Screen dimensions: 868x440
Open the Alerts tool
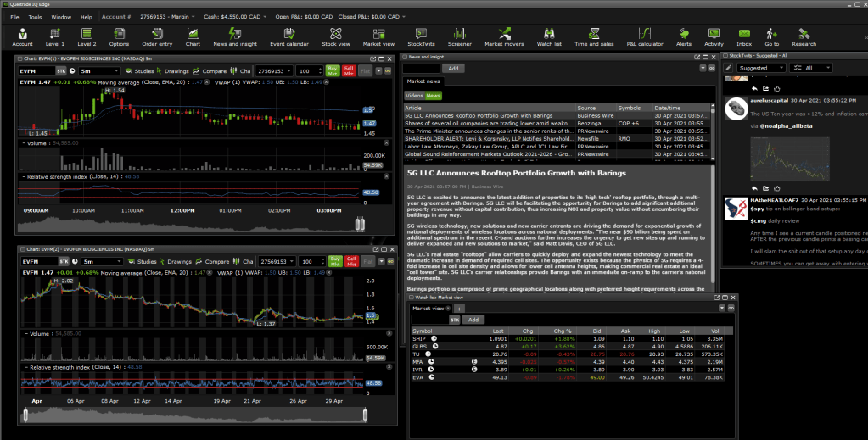683,37
